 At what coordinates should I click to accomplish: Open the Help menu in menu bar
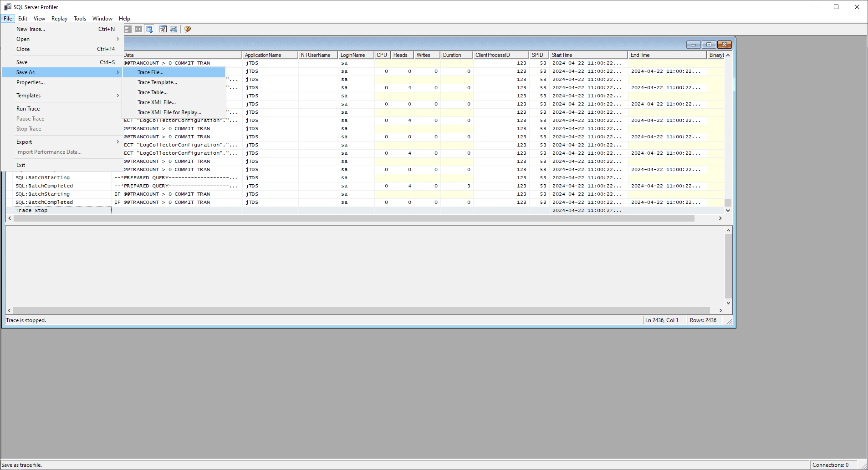coord(125,19)
